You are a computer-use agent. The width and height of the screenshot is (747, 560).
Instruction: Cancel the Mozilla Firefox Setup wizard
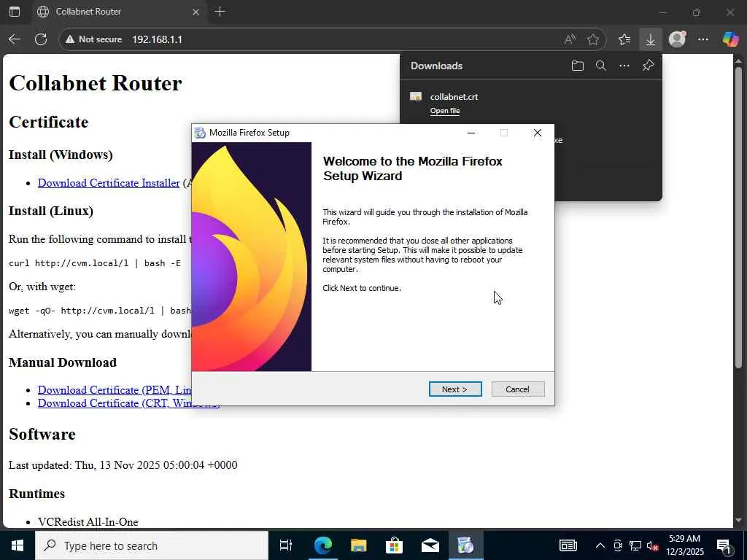click(x=517, y=389)
